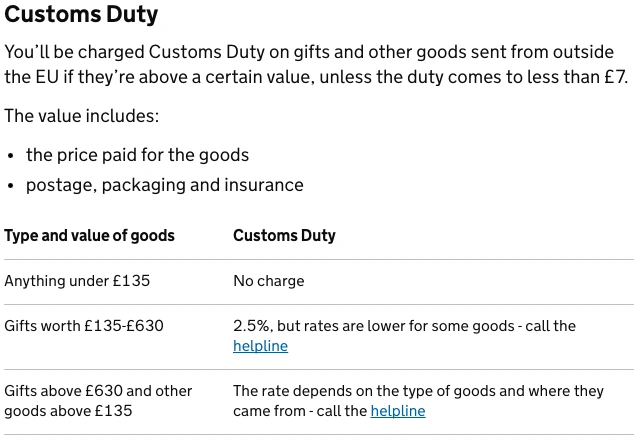Screen dimensions: 644x443
Task: Click the '2.5%' rate text
Action: (x=251, y=326)
